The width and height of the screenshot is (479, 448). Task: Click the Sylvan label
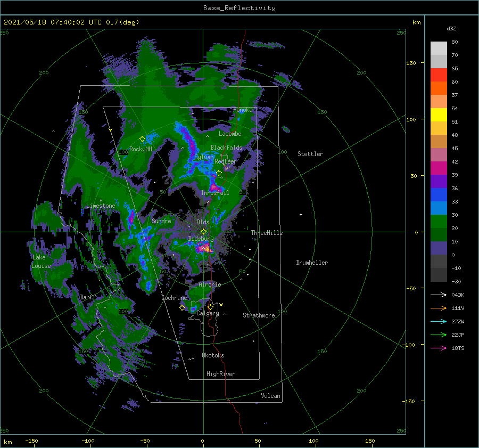(204, 157)
